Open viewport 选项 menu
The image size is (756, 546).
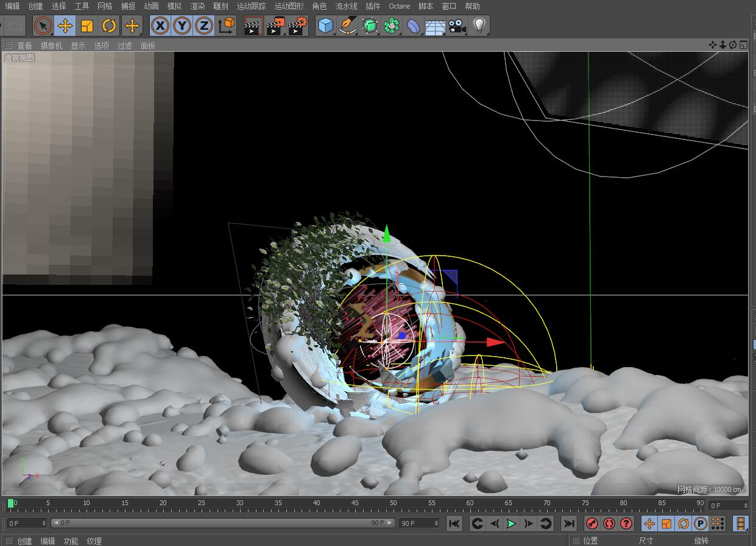(x=101, y=46)
